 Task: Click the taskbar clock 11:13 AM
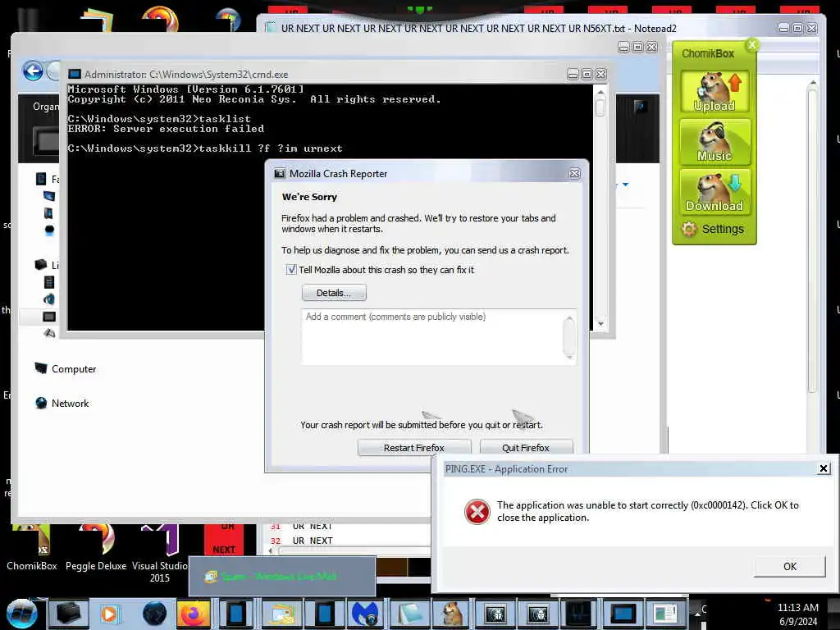click(797, 608)
